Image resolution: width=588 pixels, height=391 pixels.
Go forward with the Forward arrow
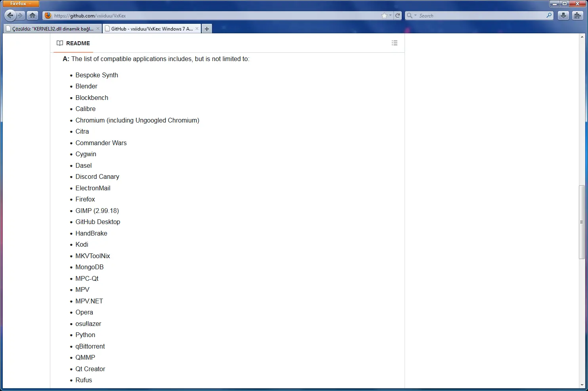coord(21,15)
